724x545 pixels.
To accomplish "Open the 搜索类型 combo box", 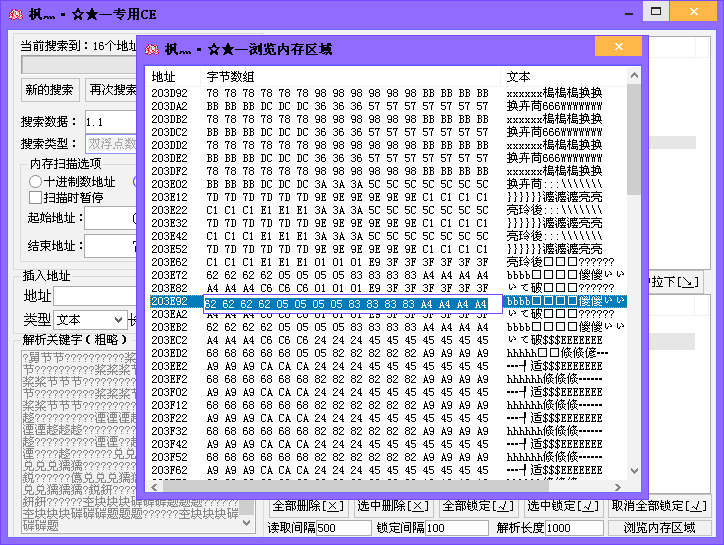I will click(x=110, y=144).
